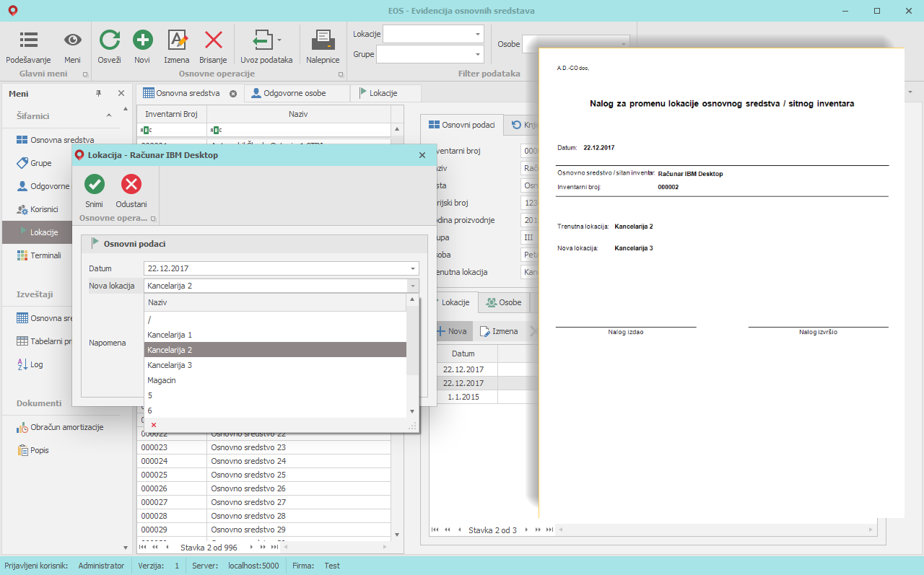Select the inventory number 000028 cell
Viewport: 924px width, 575px height.
point(172,516)
